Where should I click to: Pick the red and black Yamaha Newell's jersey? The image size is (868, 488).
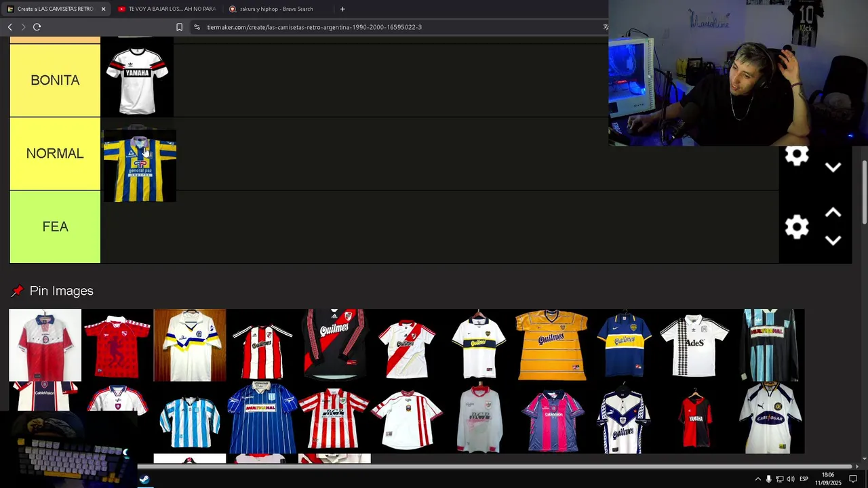click(x=696, y=418)
